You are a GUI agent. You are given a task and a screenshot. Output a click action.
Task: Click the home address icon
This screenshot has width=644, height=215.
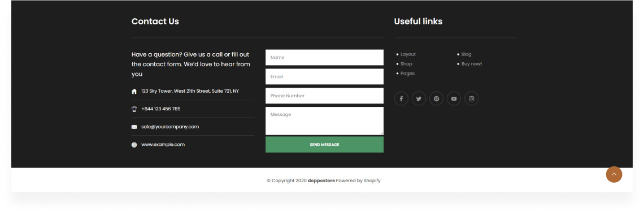[134, 91]
